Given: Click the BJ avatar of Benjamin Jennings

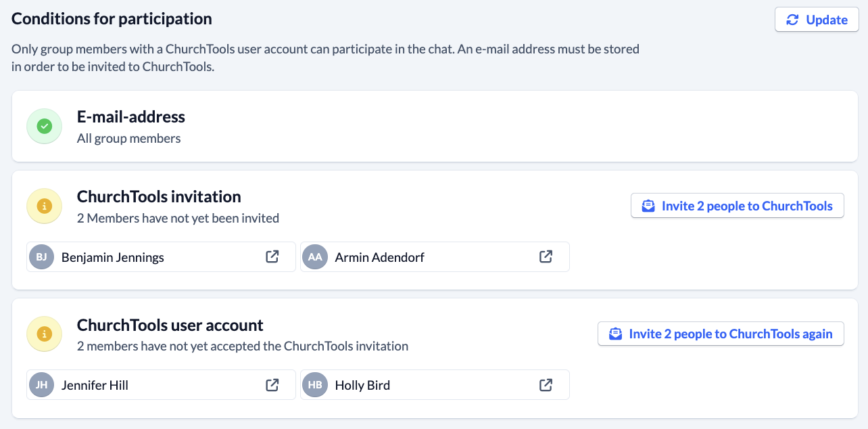Looking at the screenshot, I should tap(41, 257).
